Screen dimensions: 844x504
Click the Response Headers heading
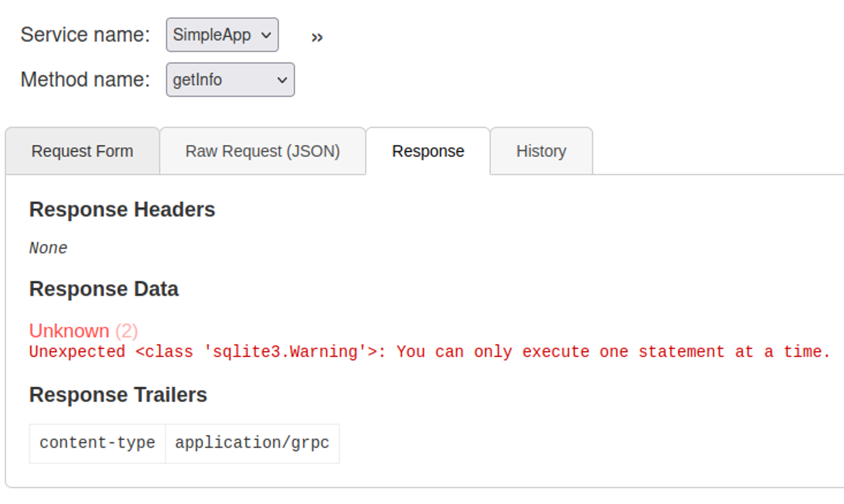122,210
